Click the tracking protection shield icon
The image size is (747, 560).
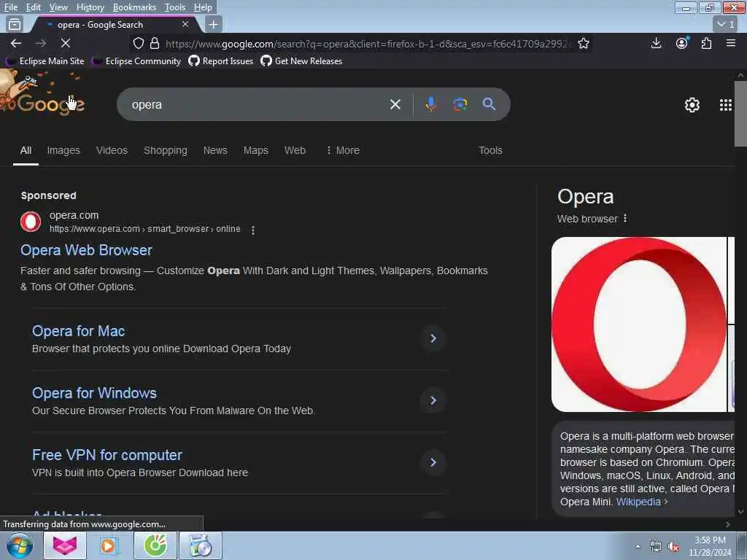pos(138,43)
